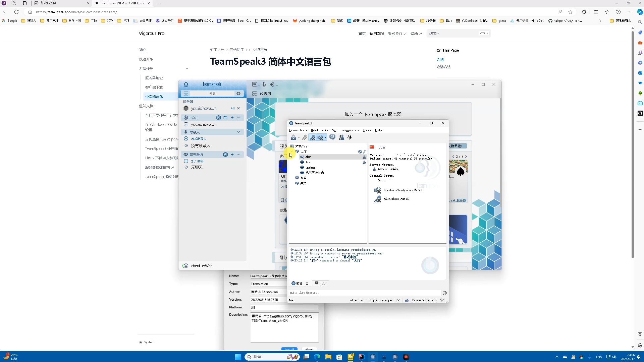
Task: Toggle the mute speakers toolbar button
Action: [320, 137]
